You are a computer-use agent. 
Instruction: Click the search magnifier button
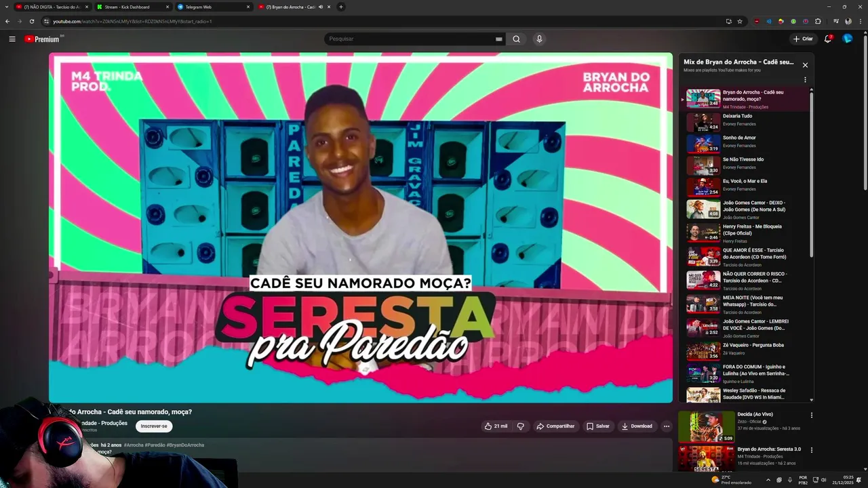pyautogui.click(x=516, y=39)
